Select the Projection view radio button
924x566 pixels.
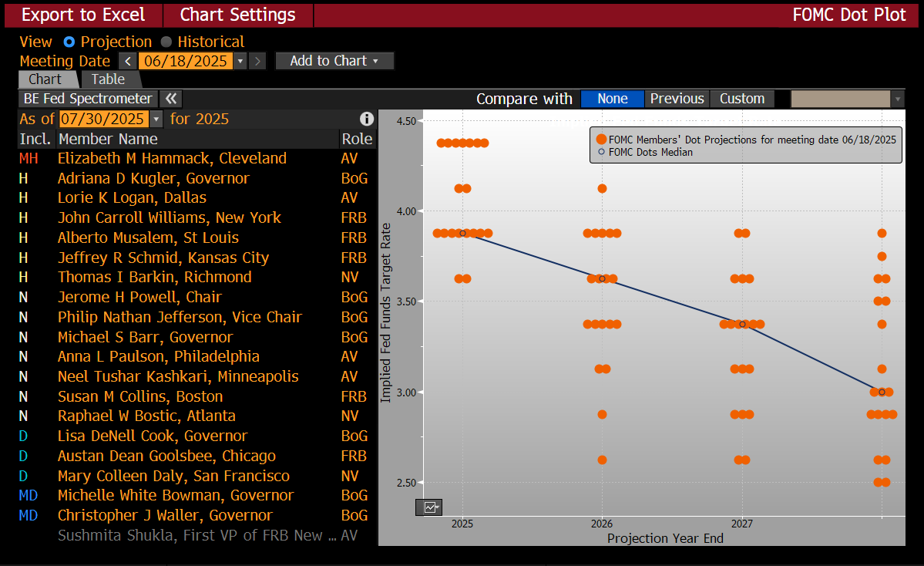coord(69,42)
